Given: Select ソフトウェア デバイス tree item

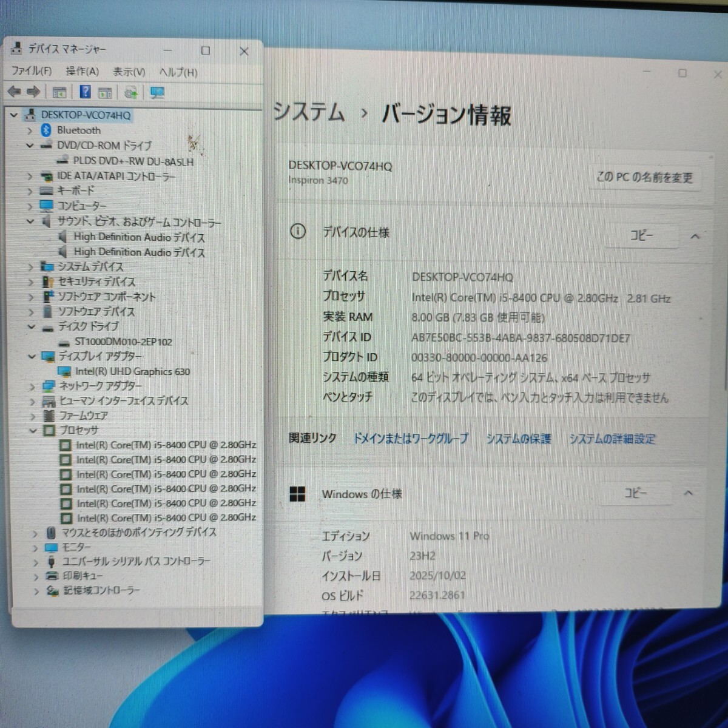Looking at the screenshot, I should [96, 312].
